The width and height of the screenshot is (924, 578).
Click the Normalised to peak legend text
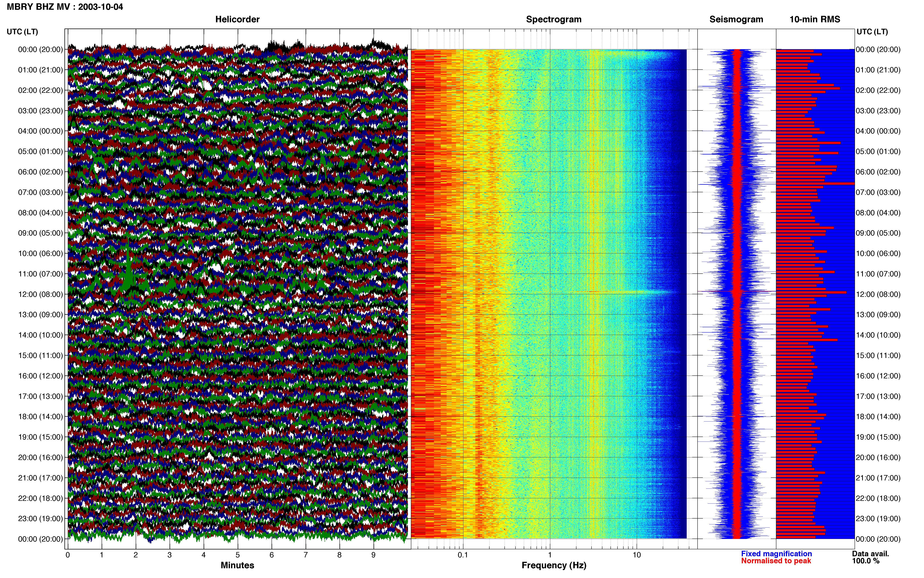[x=776, y=561]
